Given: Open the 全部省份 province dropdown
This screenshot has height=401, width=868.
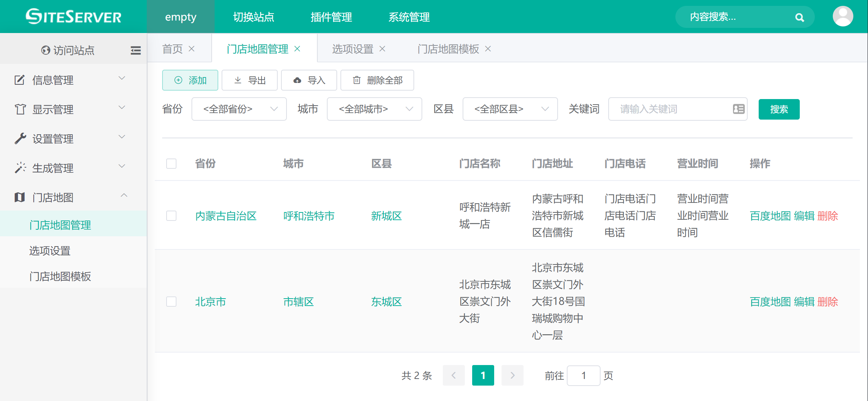Looking at the screenshot, I should click(239, 109).
